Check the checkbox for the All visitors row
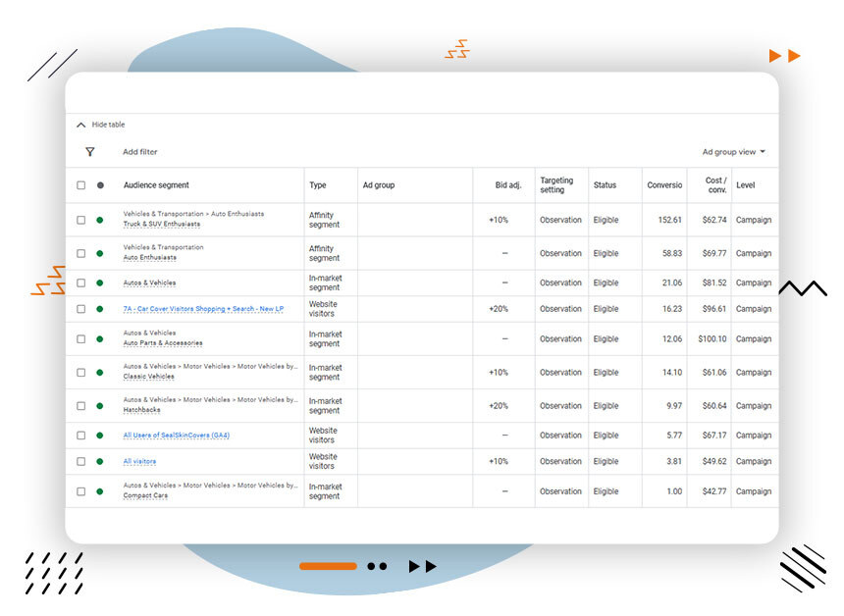 pyautogui.click(x=81, y=461)
